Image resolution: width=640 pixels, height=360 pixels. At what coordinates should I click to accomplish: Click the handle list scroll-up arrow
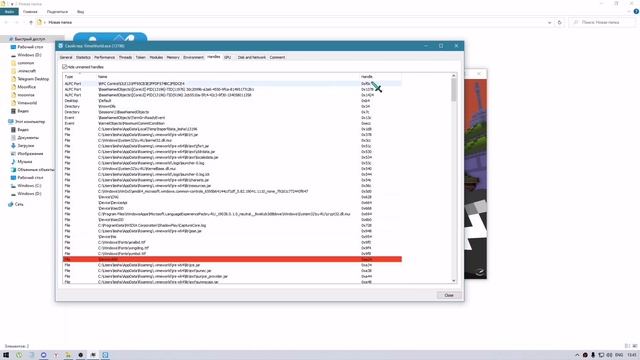pyautogui.click(x=453, y=76)
